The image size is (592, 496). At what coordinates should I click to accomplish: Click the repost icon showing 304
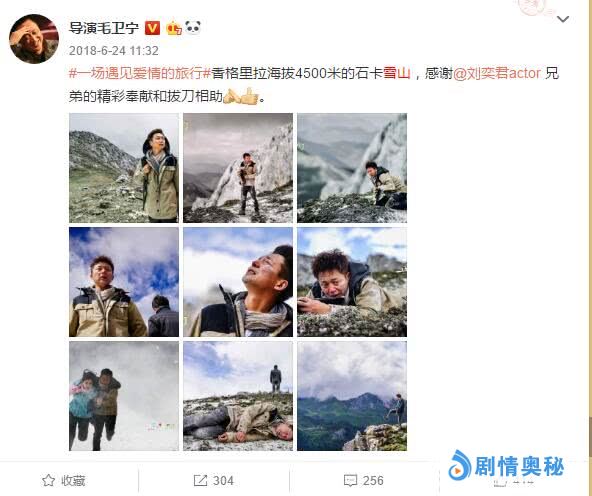pyautogui.click(x=200, y=481)
